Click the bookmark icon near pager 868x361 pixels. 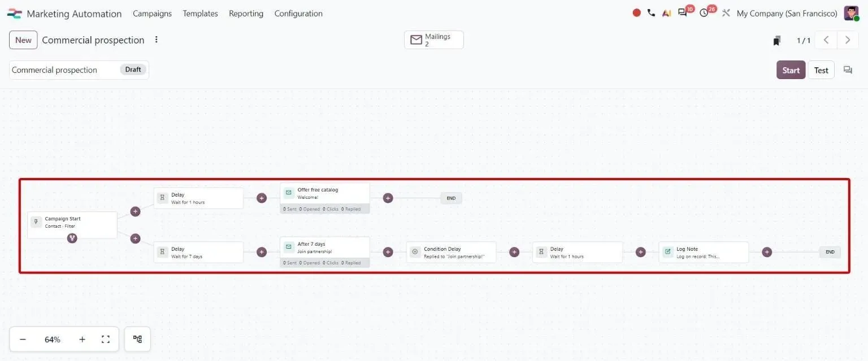(777, 40)
